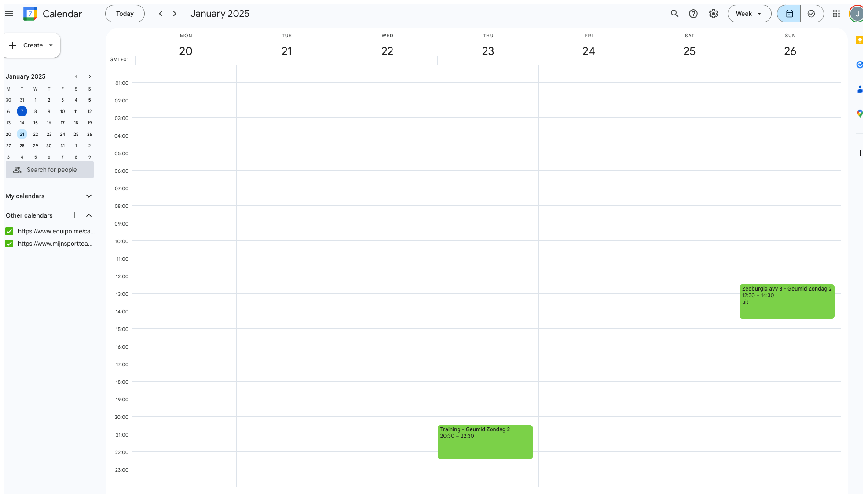Click the Today button
868x502 pixels.
[x=125, y=14]
